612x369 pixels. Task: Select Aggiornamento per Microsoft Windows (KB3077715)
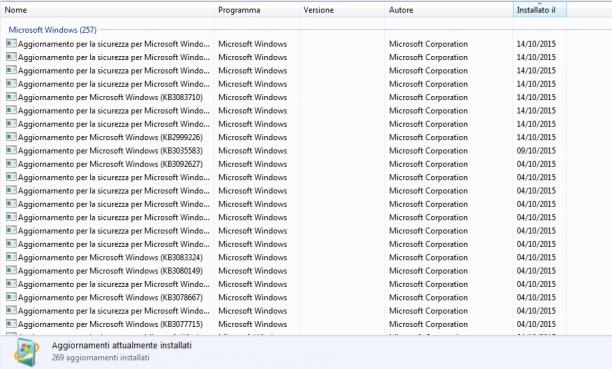(110, 324)
